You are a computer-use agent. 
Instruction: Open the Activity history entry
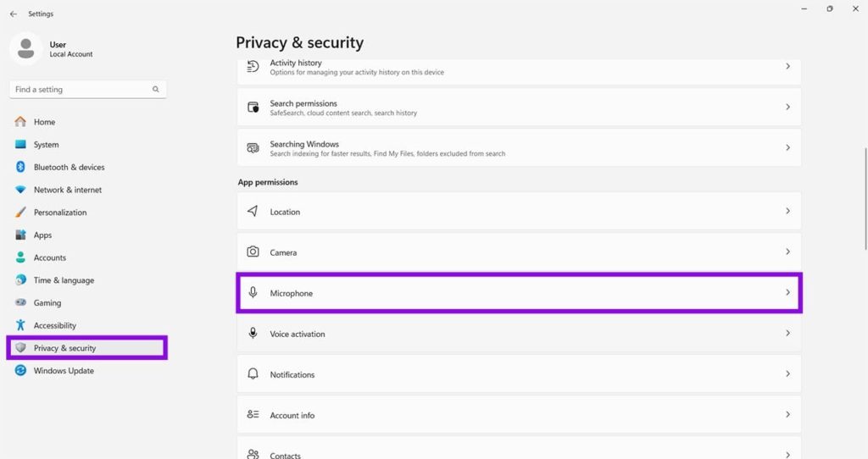(519, 68)
